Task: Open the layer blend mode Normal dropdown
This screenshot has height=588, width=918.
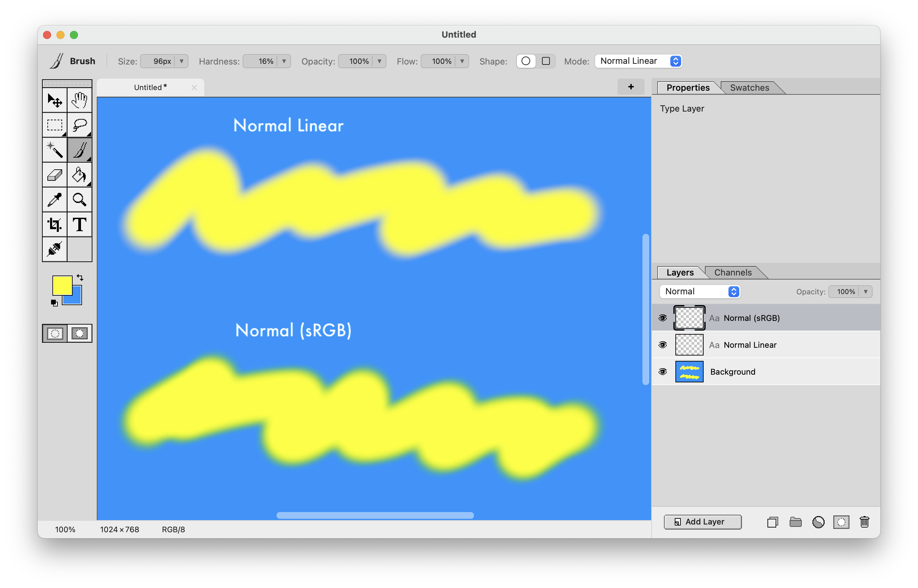Action: [x=700, y=291]
